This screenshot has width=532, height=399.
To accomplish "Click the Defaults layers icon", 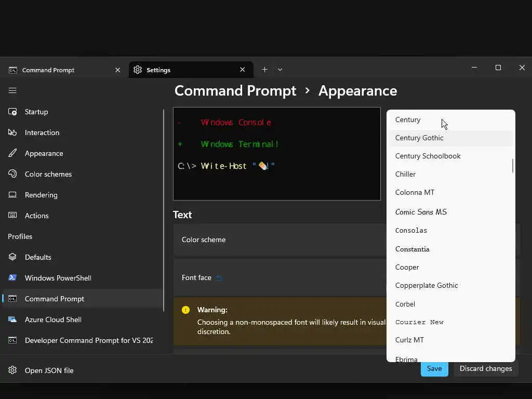I will 12,257.
